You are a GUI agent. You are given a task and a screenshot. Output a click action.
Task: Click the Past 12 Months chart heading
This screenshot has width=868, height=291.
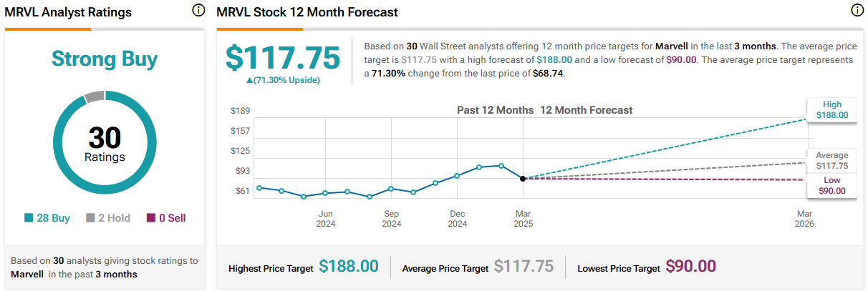[496, 110]
